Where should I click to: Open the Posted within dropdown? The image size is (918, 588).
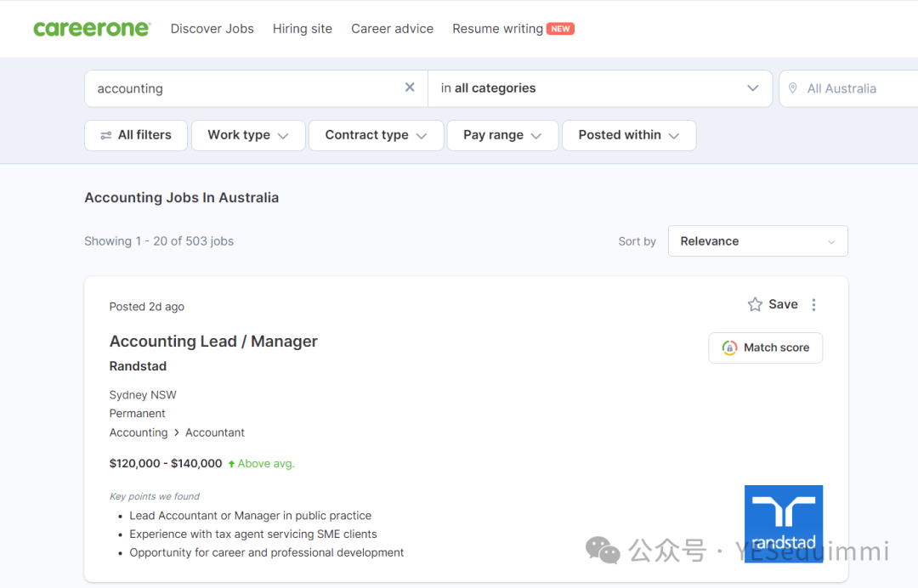click(x=628, y=135)
